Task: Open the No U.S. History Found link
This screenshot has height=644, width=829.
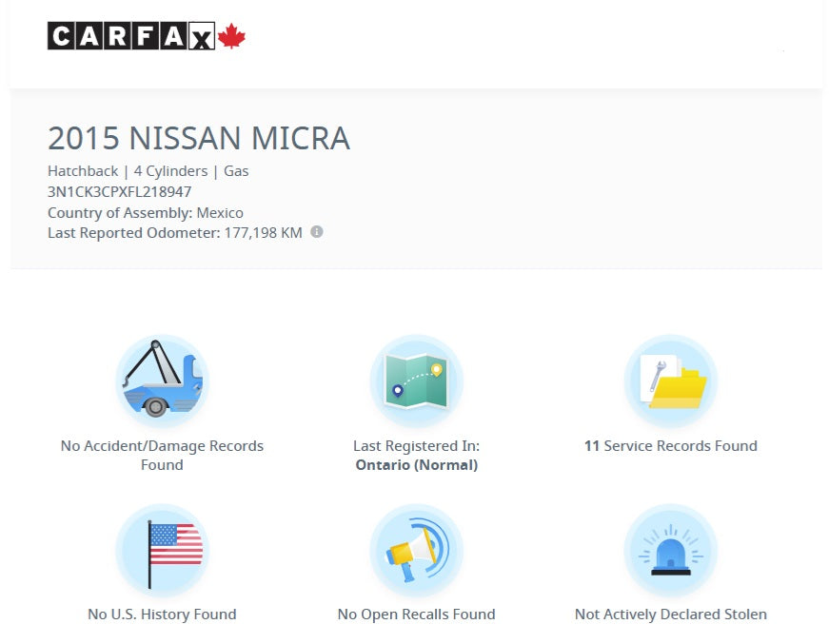Action: (x=162, y=615)
